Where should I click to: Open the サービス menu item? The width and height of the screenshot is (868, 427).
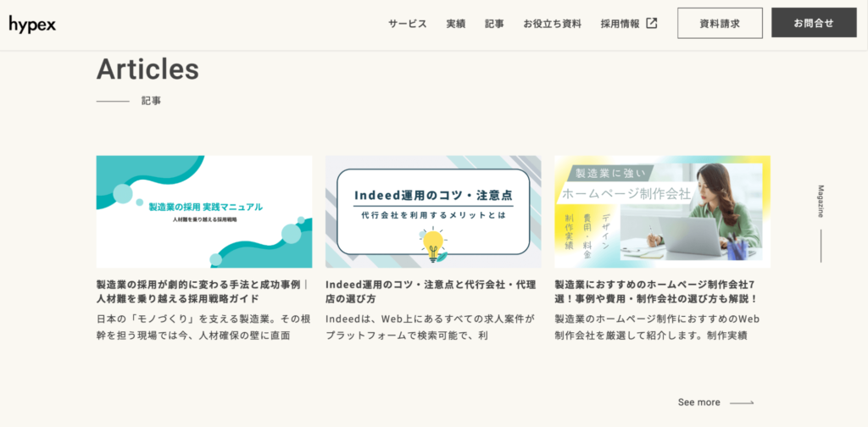tap(408, 24)
